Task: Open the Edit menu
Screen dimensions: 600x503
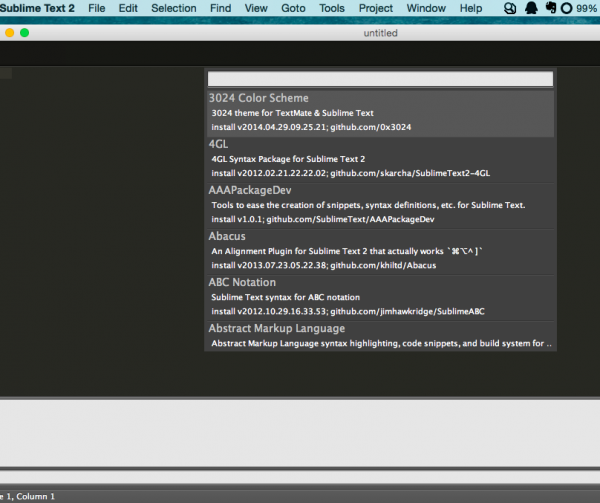Action: pos(128,8)
